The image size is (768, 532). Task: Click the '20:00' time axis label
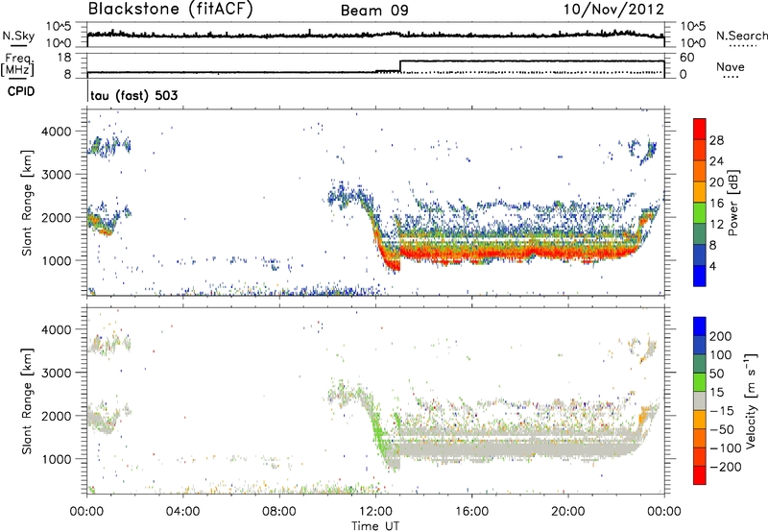[x=568, y=512]
